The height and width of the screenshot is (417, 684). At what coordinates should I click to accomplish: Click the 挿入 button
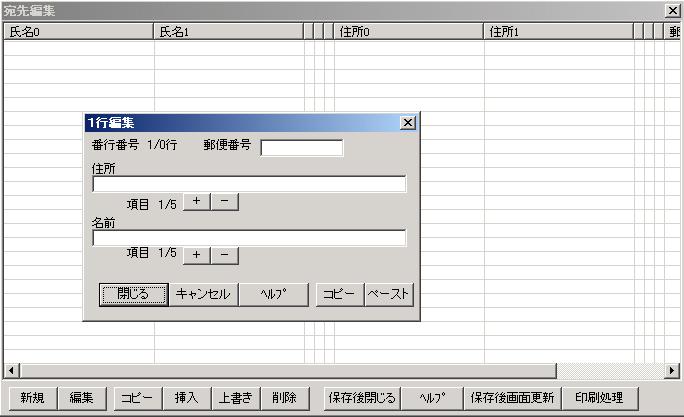(187, 397)
